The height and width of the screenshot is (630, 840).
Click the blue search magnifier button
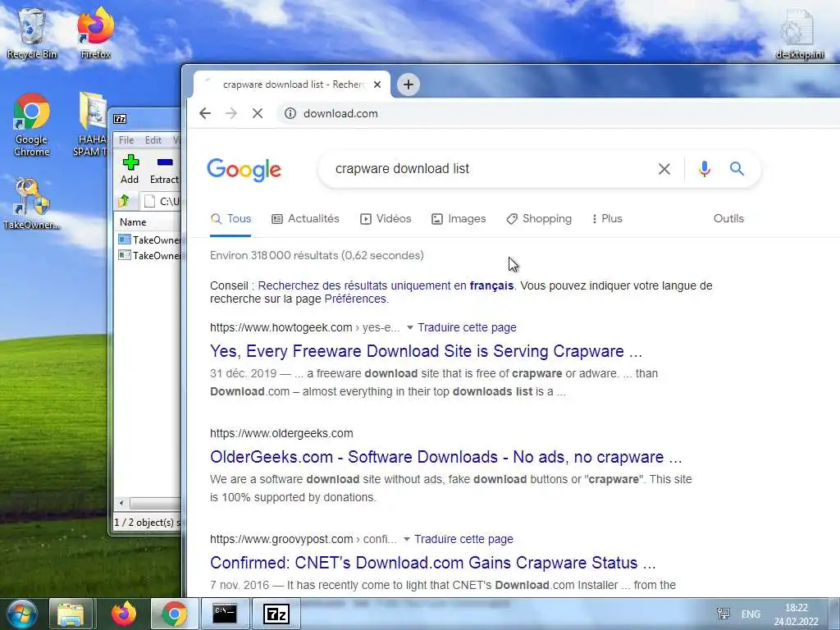[737, 169]
